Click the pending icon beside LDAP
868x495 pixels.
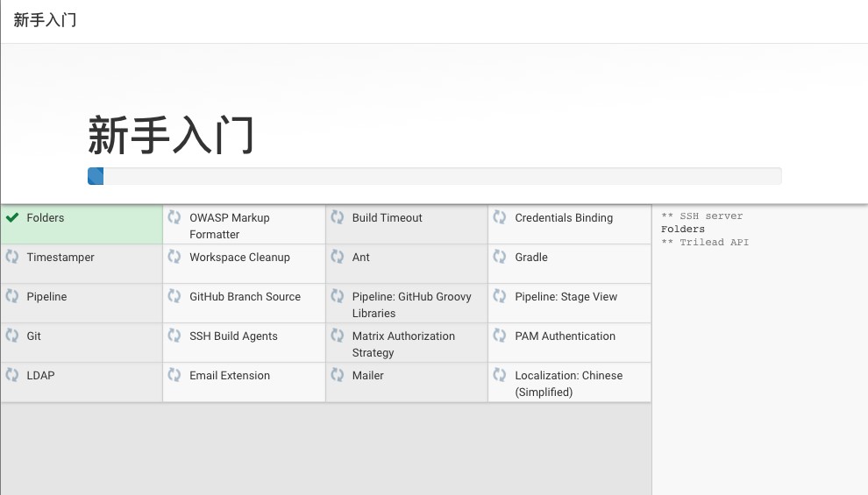coord(12,375)
